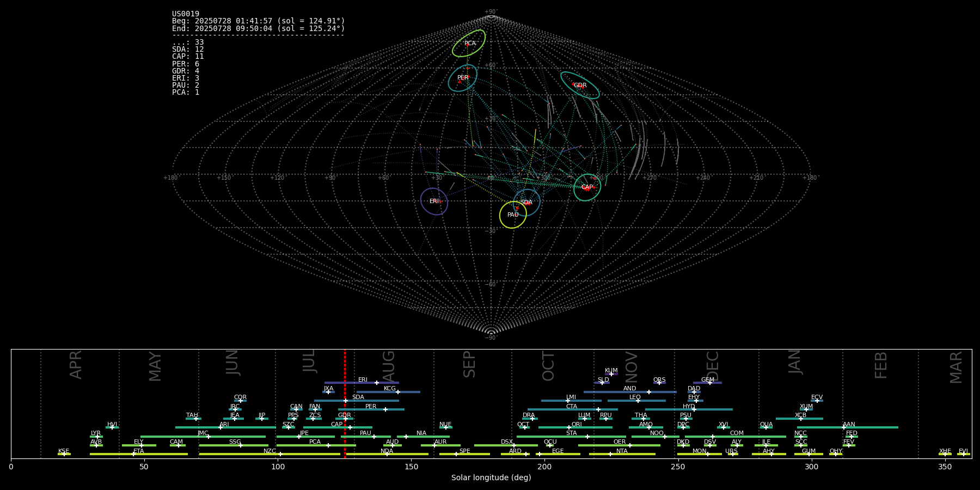Select the GDR radiant label on the sky map
The width and height of the screenshot is (980, 490).
[x=580, y=85]
